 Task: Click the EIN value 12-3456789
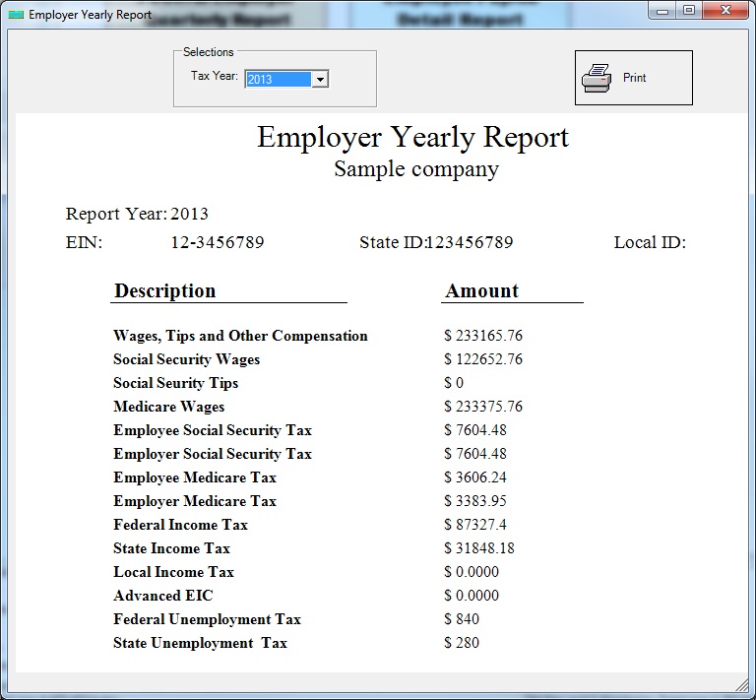(217, 242)
